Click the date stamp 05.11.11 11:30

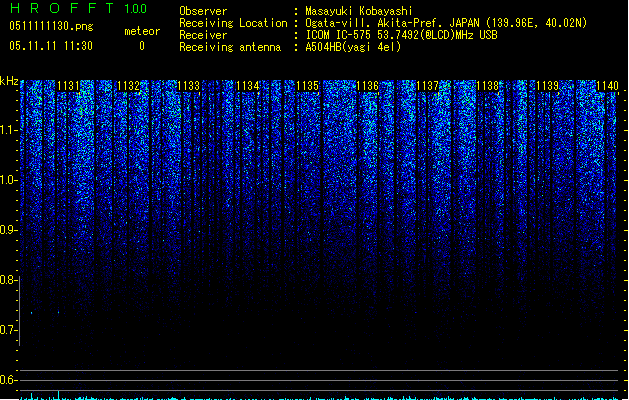51,46
